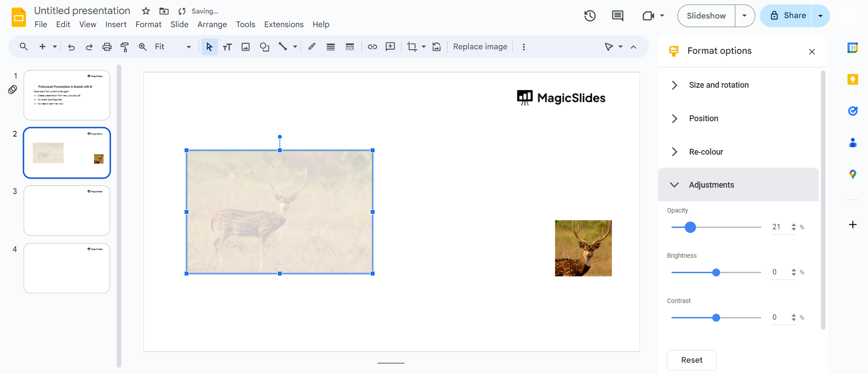Select the Text box tool
This screenshot has width=868, height=374.
(x=227, y=47)
